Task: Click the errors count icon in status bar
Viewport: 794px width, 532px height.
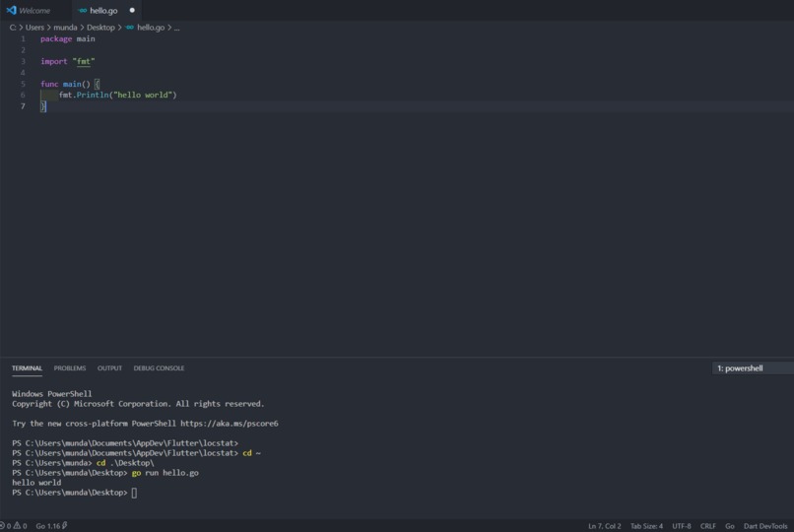Action: pyautogui.click(x=3, y=526)
